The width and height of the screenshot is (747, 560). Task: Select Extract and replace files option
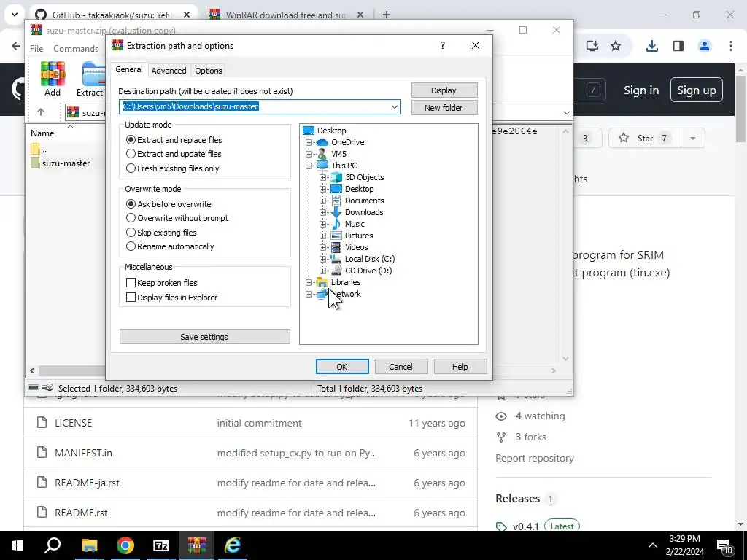(x=174, y=140)
